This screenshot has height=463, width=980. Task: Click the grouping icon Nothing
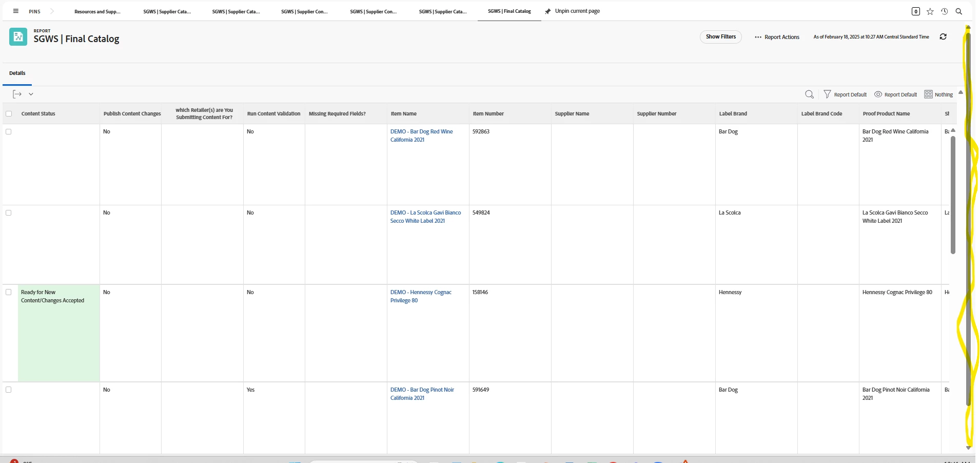(x=929, y=94)
